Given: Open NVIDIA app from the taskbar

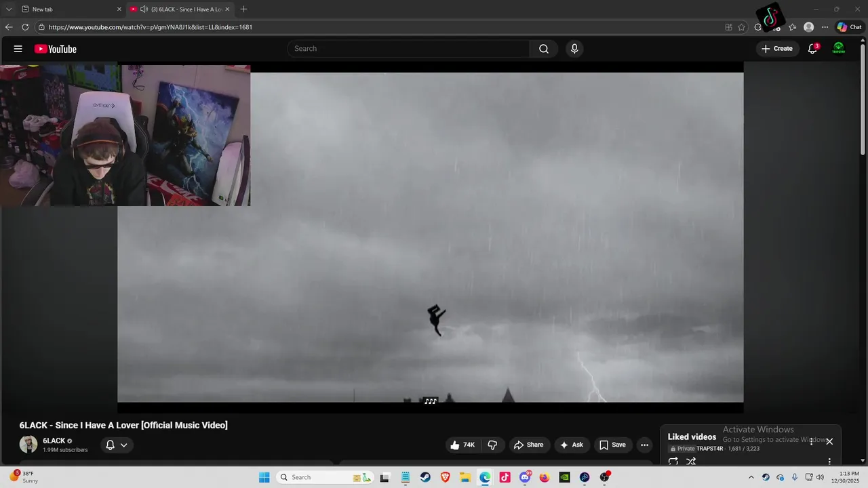Looking at the screenshot, I should (x=564, y=477).
